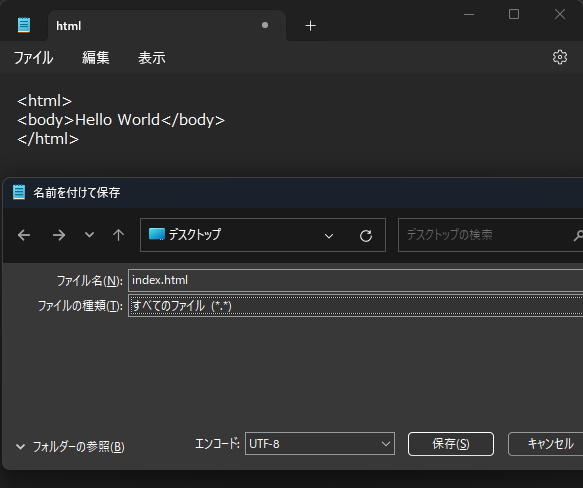This screenshot has height=488, width=583.
Task: Click the save dialog notepad icon
Action: 19,192
